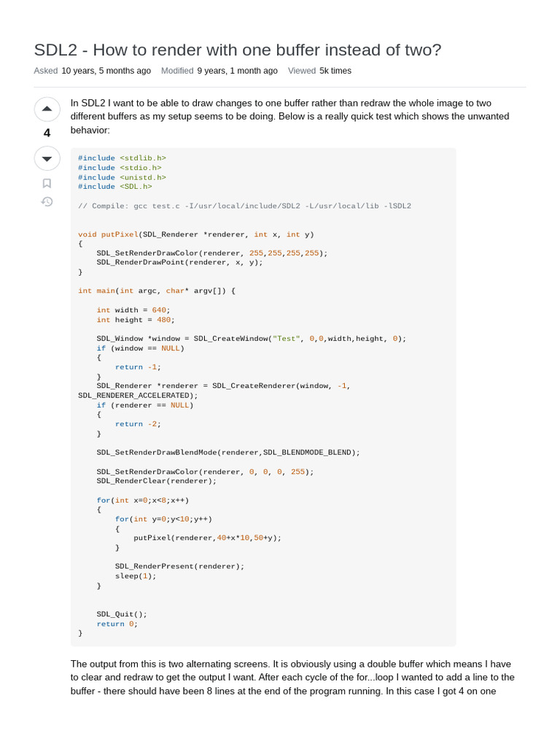Click the SDL_CreateWindow code line
This screenshot has height=747, width=560.
(251, 338)
